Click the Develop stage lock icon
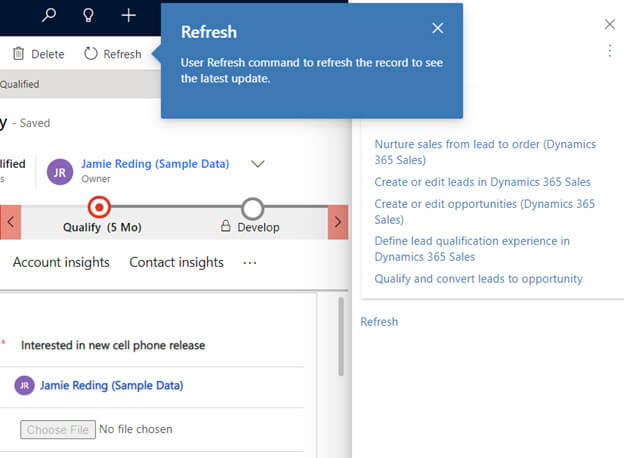Screen dimensions: 624x458 pyautogui.click(x=225, y=226)
